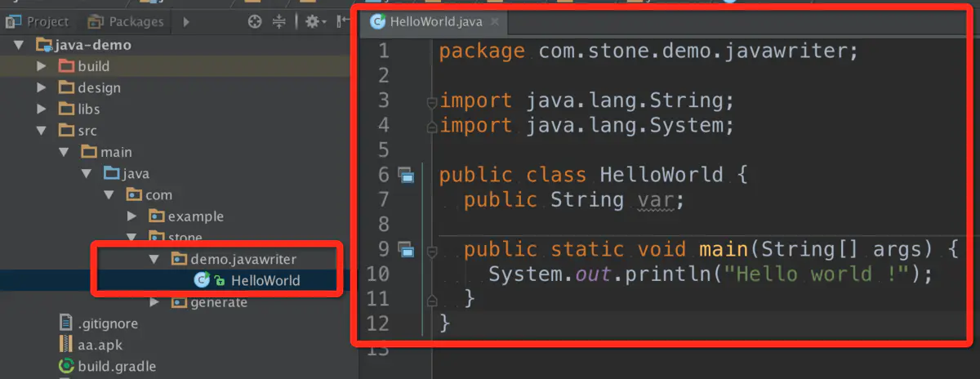Click the gutter marker on line 6
Viewport: 980px width, 379px height.
point(406,175)
